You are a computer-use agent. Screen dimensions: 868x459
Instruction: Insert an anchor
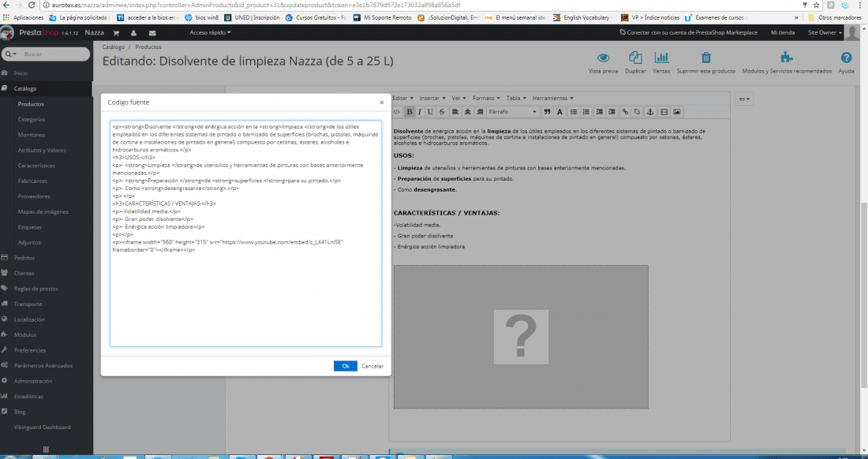[650, 112]
